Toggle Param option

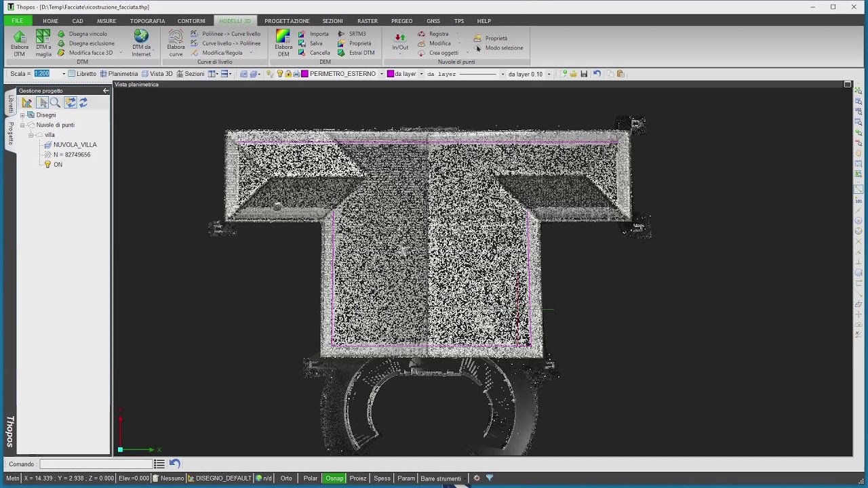[x=406, y=479]
